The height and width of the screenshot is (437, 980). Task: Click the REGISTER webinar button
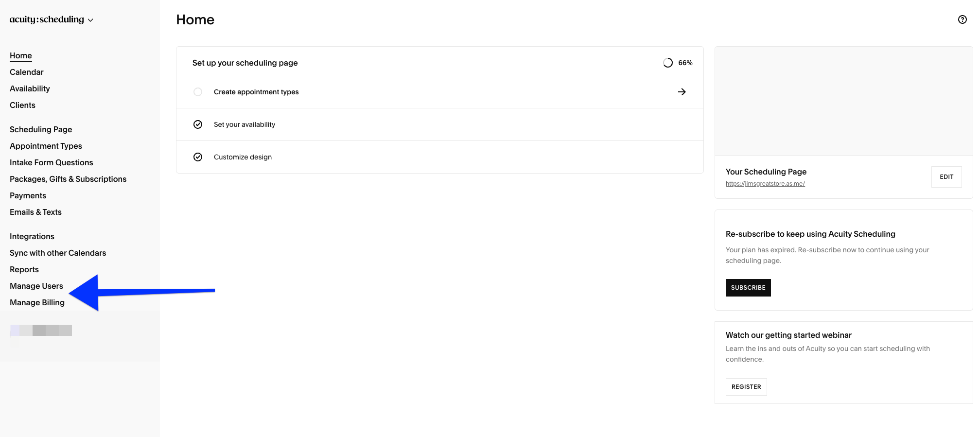pos(746,387)
